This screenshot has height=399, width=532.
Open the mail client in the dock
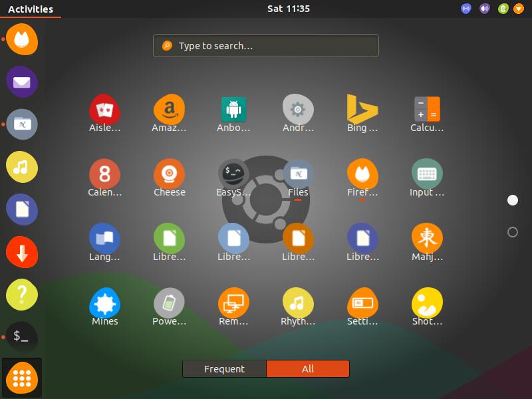click(22, 82)
